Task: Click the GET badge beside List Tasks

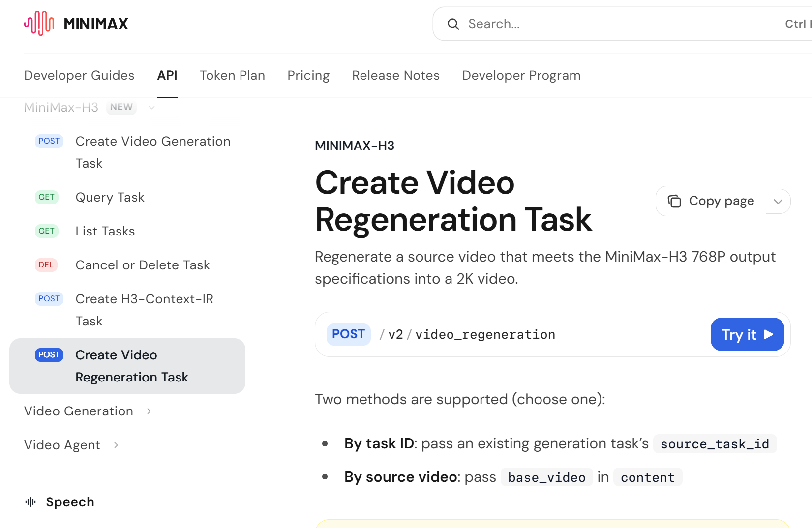Action: click(x=47, y=231)
